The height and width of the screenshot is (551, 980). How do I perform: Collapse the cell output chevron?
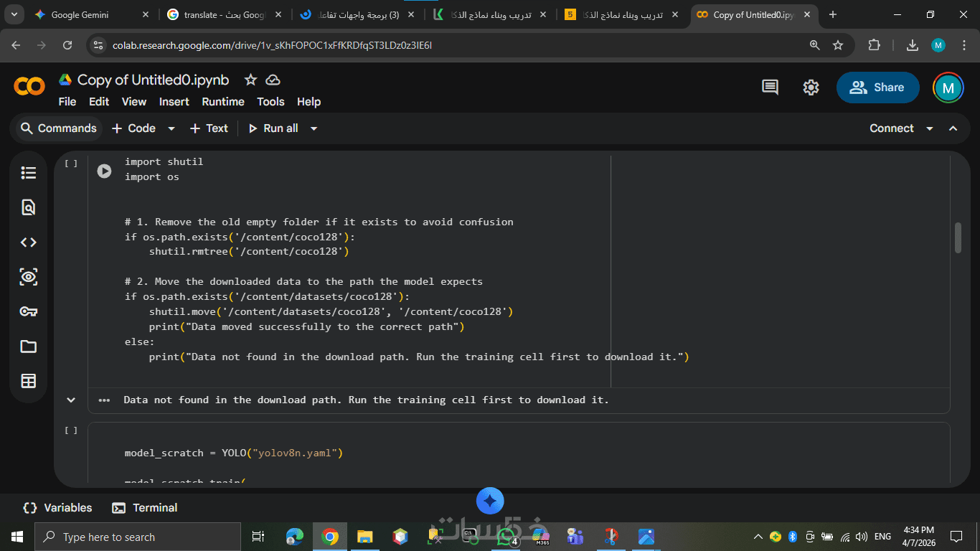71,400
